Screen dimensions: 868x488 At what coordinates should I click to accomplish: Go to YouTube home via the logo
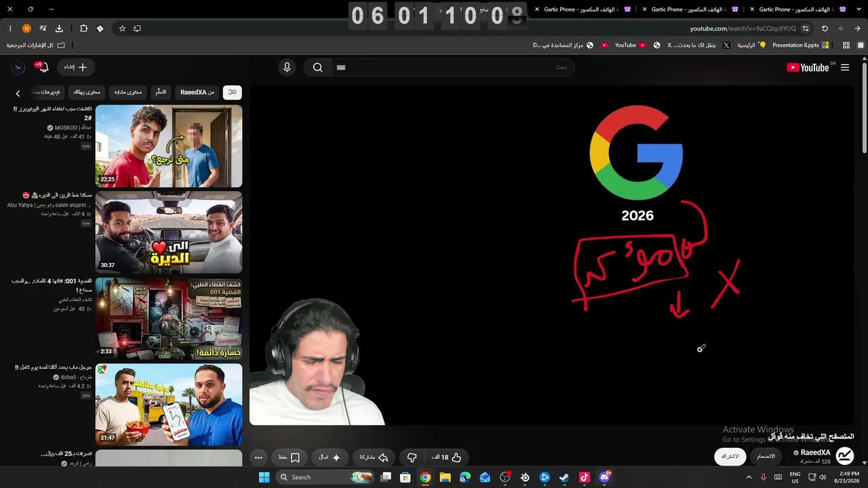pos(807,67)
